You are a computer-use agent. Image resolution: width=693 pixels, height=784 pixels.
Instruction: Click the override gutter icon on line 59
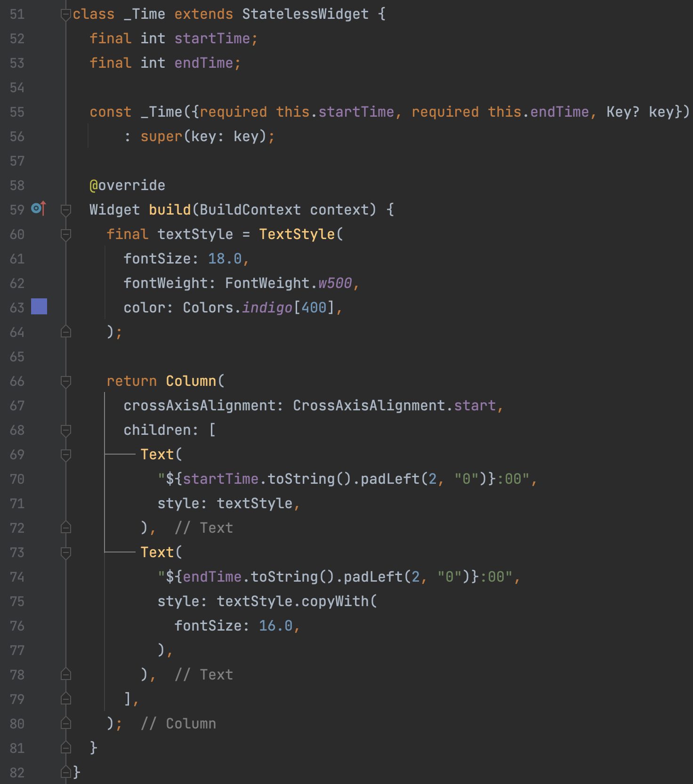[x=39, y=208]
